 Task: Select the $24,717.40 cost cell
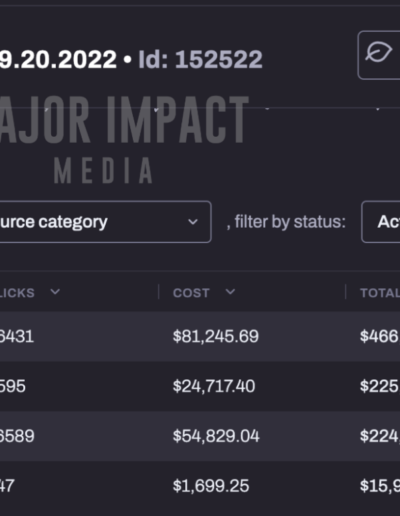click(x=214, y=386)
